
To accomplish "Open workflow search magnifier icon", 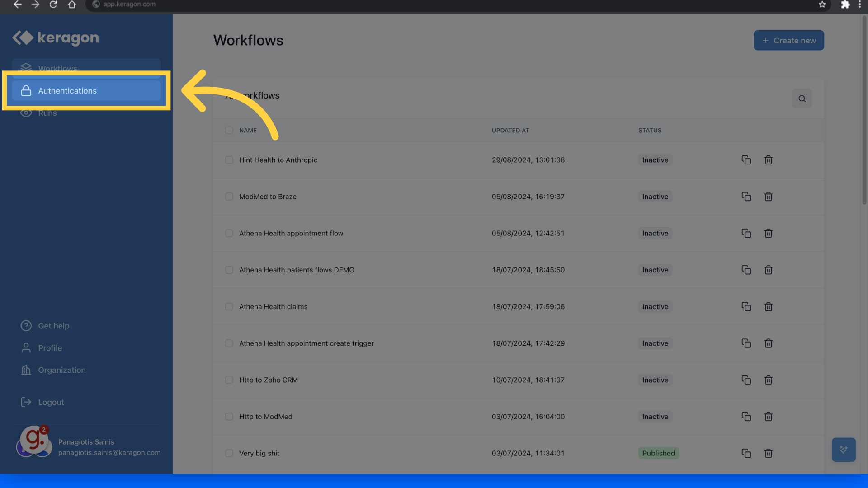I will pos(802,99).
